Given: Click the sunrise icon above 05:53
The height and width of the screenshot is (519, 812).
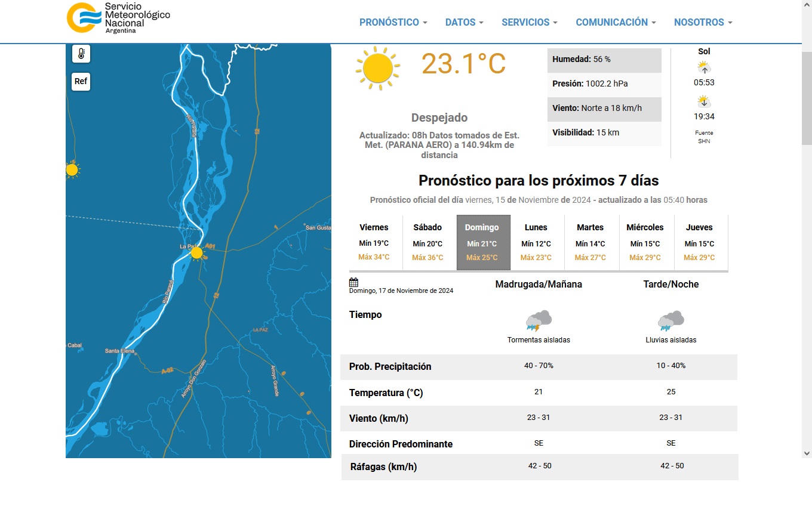Looking at the screenshot, I should [704, 67].
